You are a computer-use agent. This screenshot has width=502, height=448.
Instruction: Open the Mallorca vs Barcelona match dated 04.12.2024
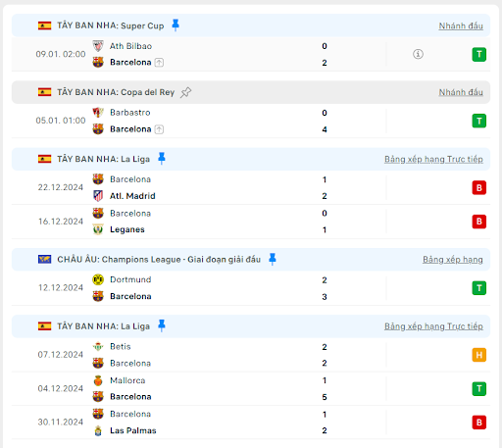tap(251, 388)
